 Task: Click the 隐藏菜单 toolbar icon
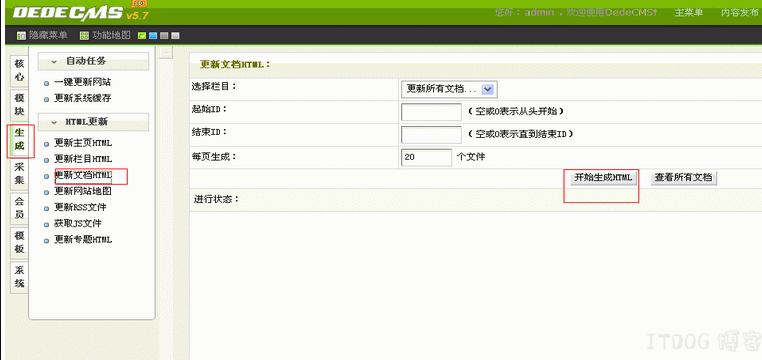(x=21, y=35)
